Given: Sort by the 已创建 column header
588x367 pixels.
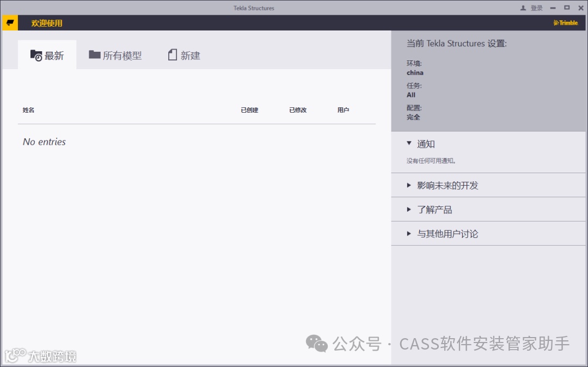Looking at the screenshot, I should tap(249, 110).
